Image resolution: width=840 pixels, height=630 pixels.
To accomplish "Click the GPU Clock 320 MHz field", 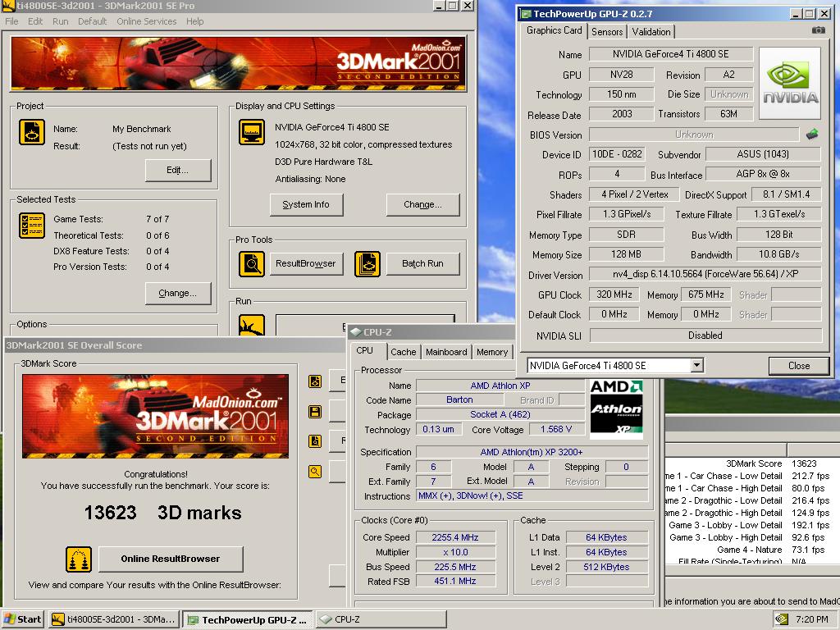I will 614,294.
